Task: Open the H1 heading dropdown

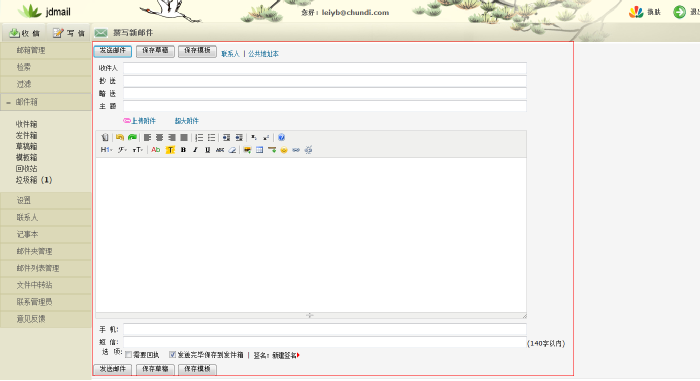Action: click(106, 150)
